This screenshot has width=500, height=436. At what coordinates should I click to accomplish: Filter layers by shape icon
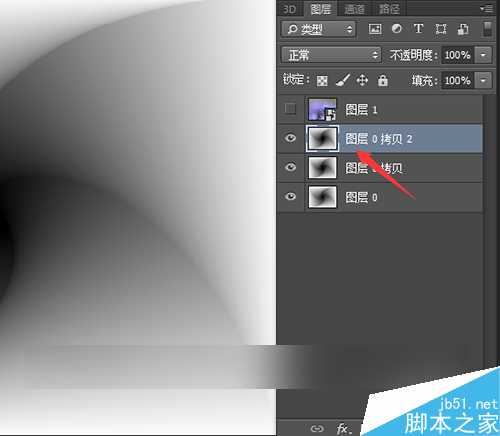pos(441,29)
